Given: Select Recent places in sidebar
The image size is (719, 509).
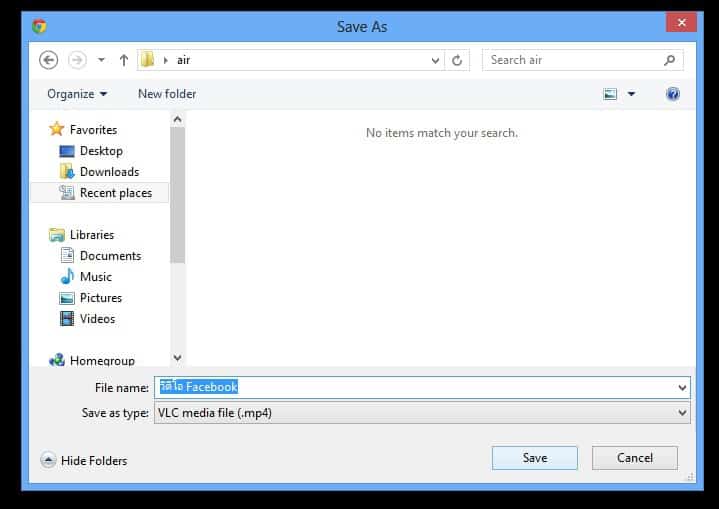Looking at the screenshot, I should (x=115, y=193).
